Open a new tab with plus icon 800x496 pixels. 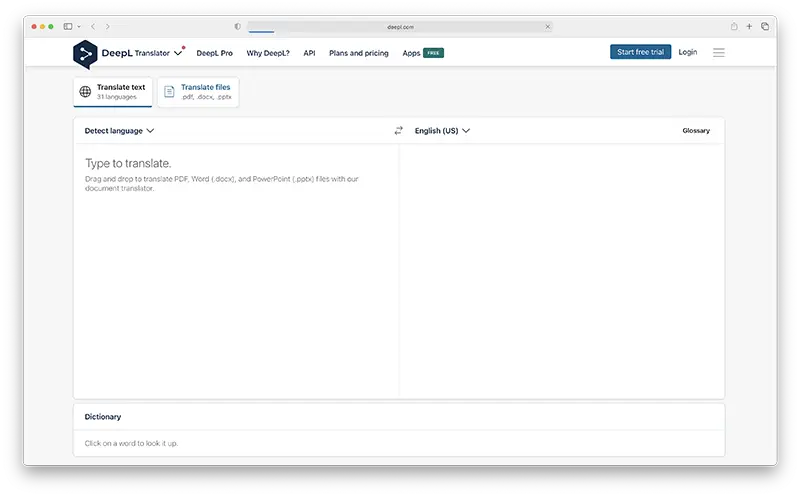[749, 26]
